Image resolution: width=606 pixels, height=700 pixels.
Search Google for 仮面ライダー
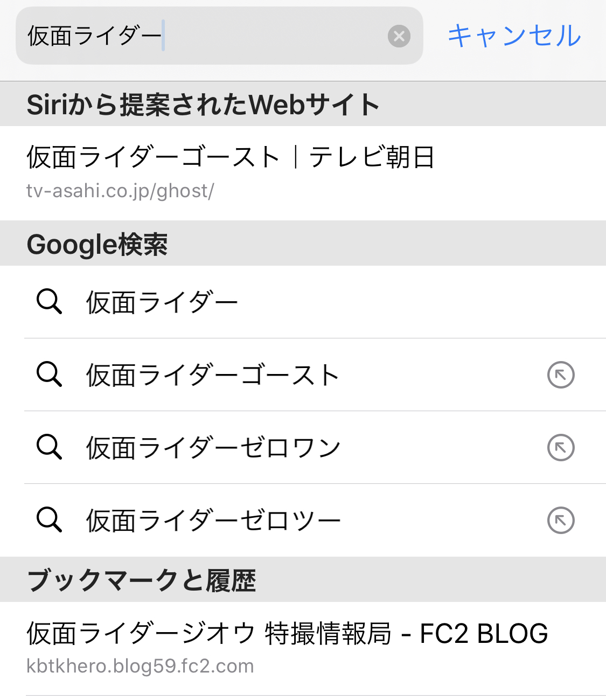[162, 302]
